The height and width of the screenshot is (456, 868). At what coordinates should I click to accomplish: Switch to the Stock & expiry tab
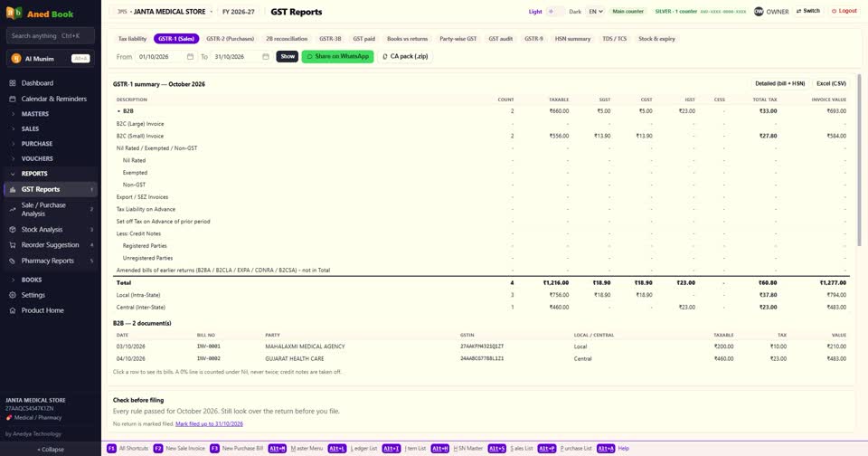click(x=656, y=39)
